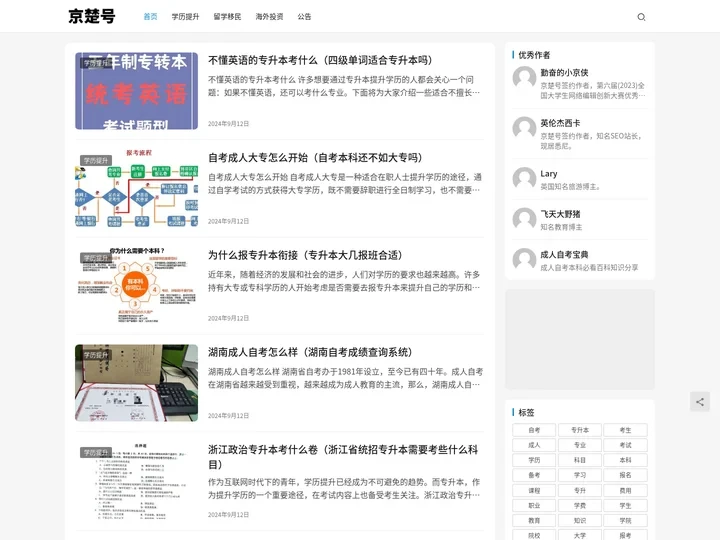Screen dimensions: 720x540
Task: Open author name 飞天大野猪
Action: point(560,214)
